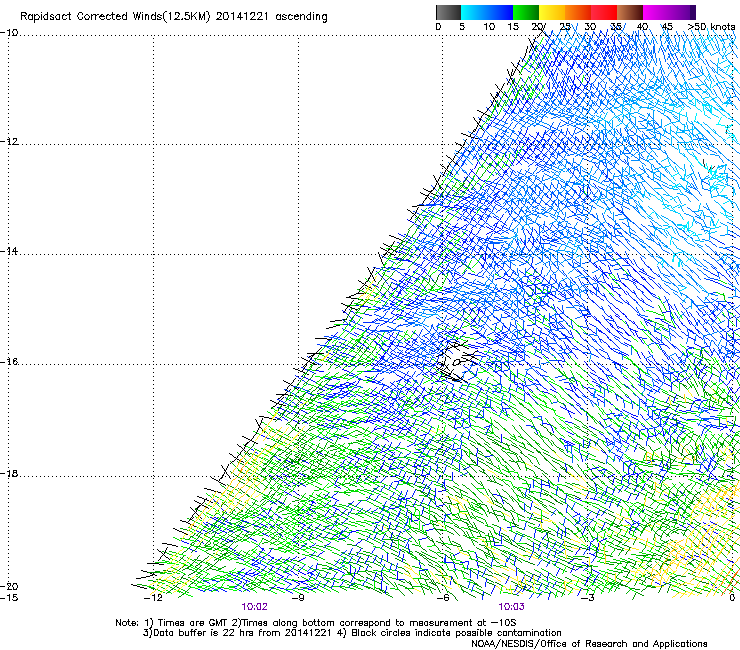
Task: Click the purple 10:02 time label
Action: [254, 607]
